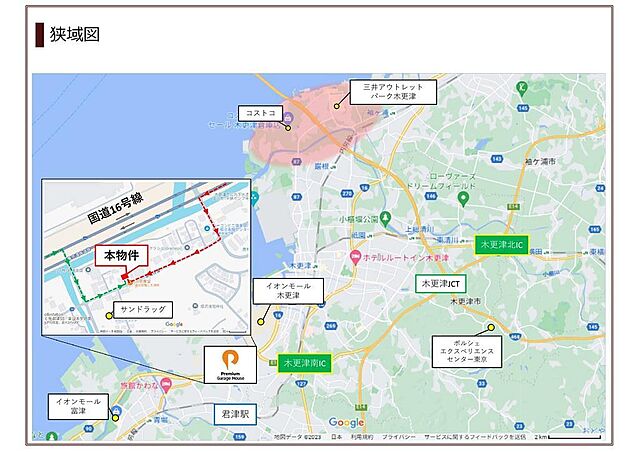Click the yellow dot at イオンモール木更津

(x=263, y=321)
